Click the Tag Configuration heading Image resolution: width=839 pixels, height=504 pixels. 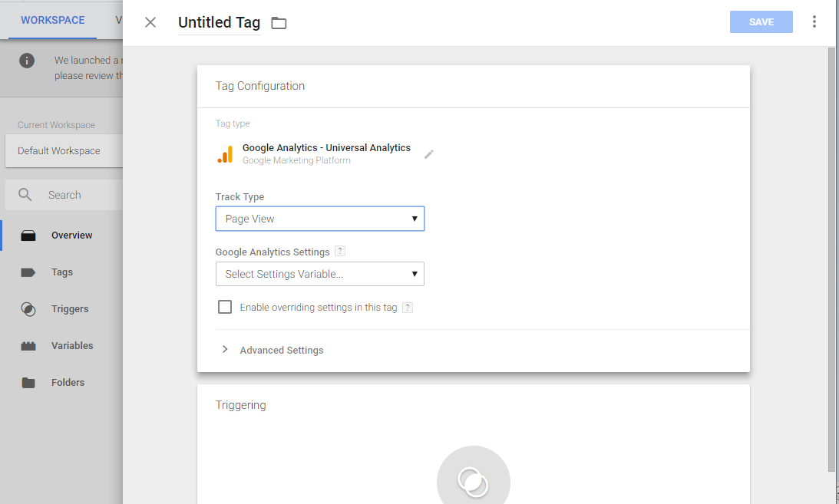(x=260, y=86)
